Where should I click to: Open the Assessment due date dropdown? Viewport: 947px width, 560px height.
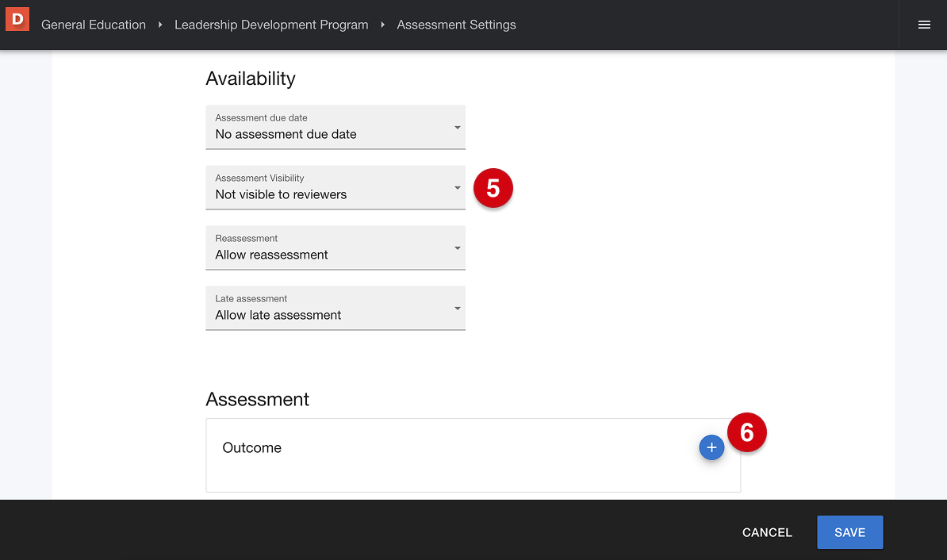pyautogui.click(x=335, y=127)
